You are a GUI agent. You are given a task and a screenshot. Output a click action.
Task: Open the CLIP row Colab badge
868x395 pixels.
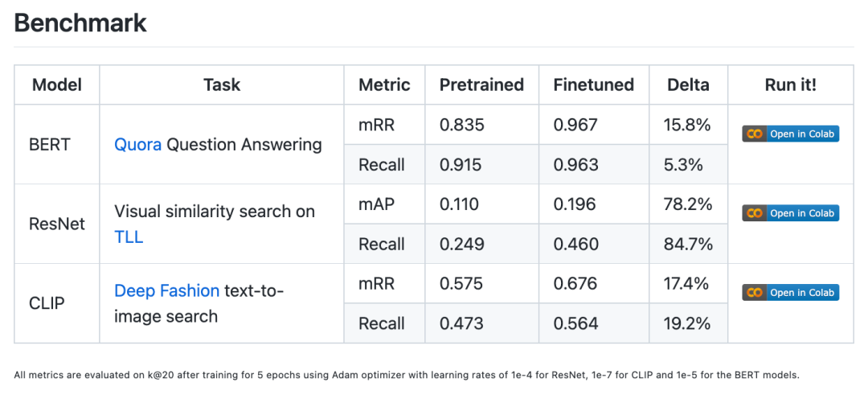[790, 293]
